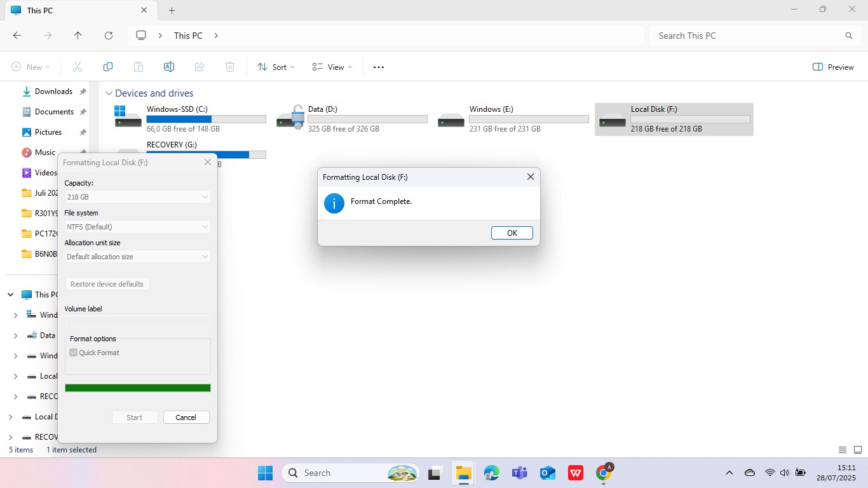Open the View menu

click(332, 67)
